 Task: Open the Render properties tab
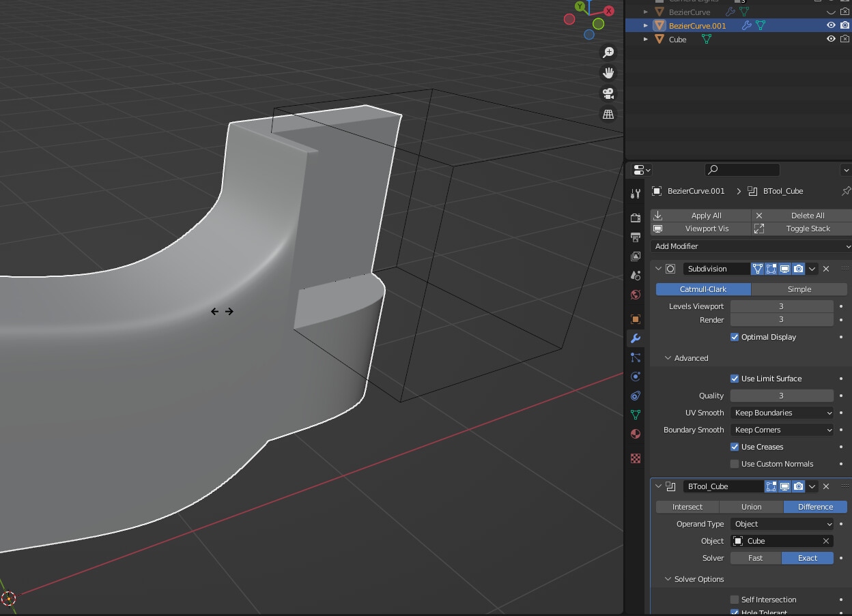coord(636,218)
